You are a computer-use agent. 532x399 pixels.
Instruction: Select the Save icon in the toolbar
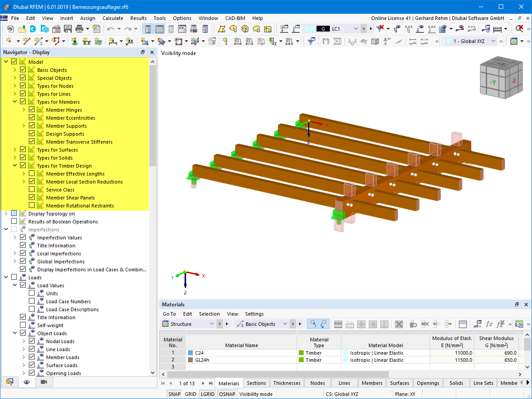68,29
